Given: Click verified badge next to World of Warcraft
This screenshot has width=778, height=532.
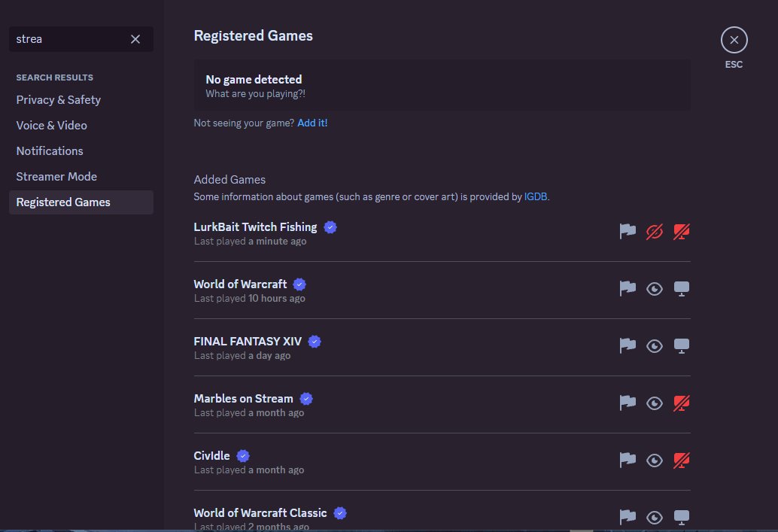Looking at the screenshot, I should tap(299, 284).
